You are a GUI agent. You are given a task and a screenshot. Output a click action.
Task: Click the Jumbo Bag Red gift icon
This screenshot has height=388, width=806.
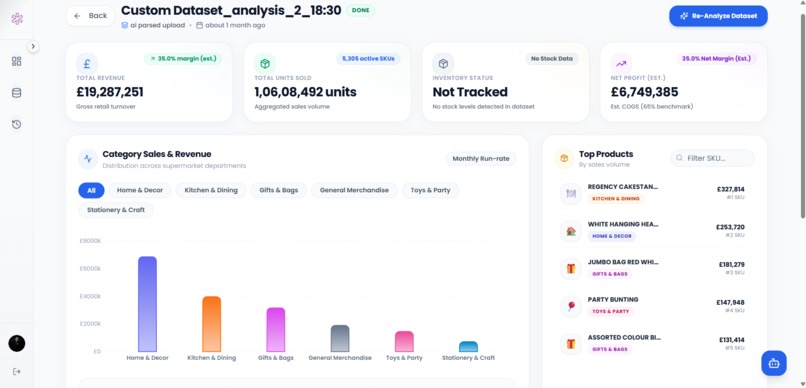pyautogui.click(x=571, y=269)
